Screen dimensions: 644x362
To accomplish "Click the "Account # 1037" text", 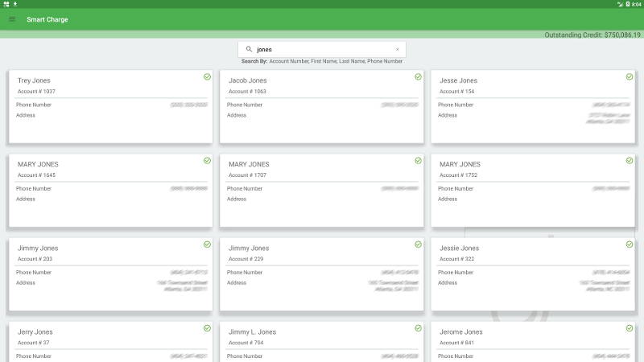I will [x=36, y=92].
